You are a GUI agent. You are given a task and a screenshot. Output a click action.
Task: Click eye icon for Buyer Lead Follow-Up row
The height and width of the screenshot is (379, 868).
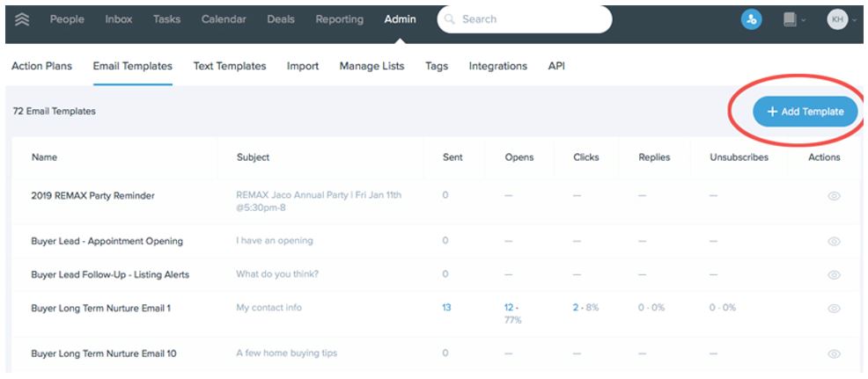[833, 274]
